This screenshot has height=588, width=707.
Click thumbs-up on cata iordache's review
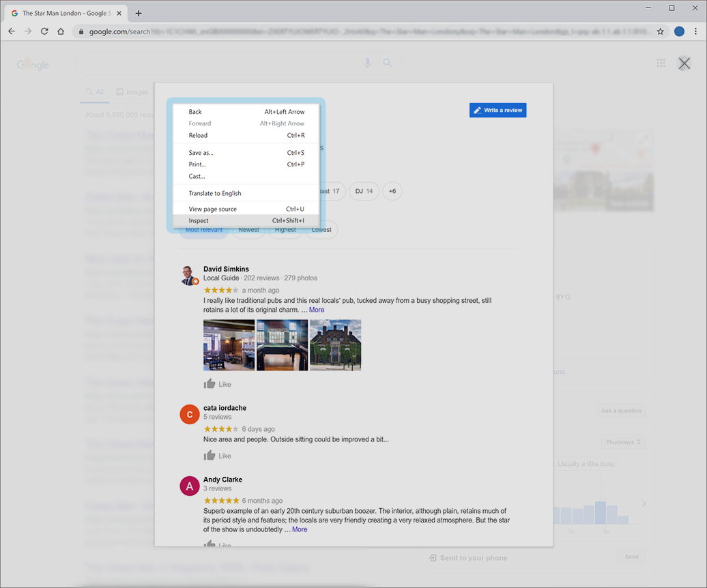(210, 456)
